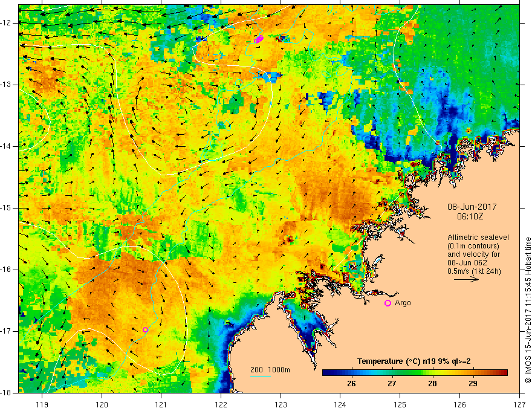Click the "0.5m/s (1kt 24h)" scale label

[475, 271]
